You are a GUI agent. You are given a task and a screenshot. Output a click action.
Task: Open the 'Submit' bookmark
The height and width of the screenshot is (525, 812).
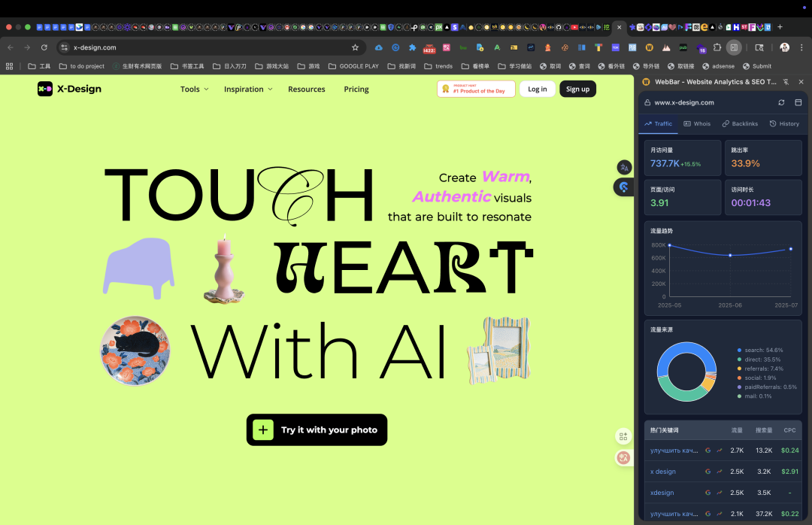coord(757,66)
